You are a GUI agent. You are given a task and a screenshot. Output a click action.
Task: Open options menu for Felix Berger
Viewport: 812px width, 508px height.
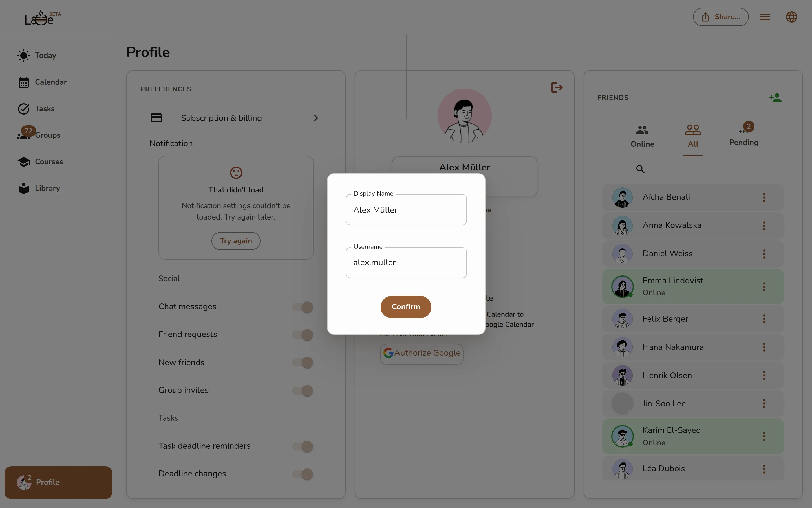point(764,319)
